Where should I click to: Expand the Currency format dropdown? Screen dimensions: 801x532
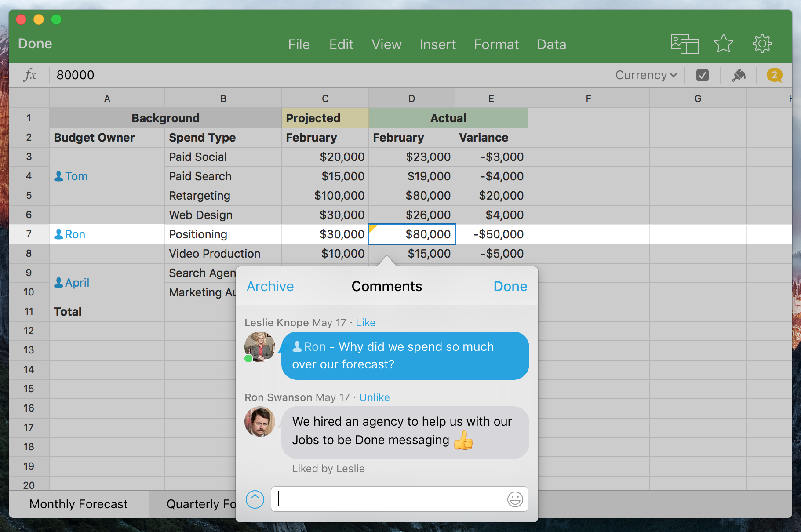(645, 75)
